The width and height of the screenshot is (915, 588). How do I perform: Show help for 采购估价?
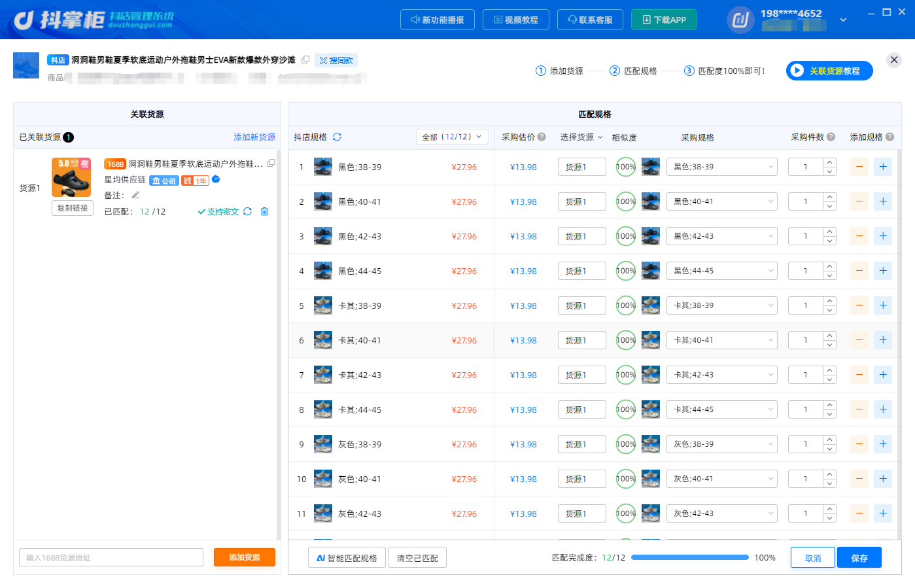[542, 137]
